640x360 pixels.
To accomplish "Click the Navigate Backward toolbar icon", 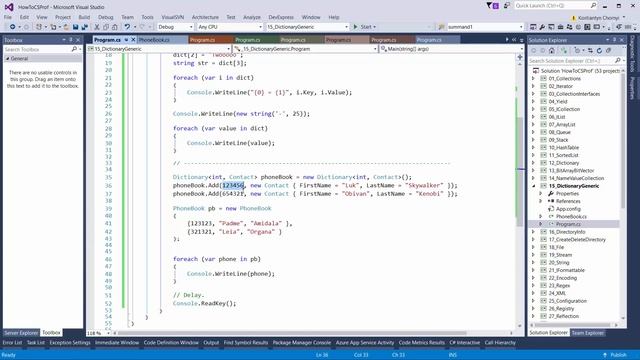I will pyautogui.click(x=13, y=27).
